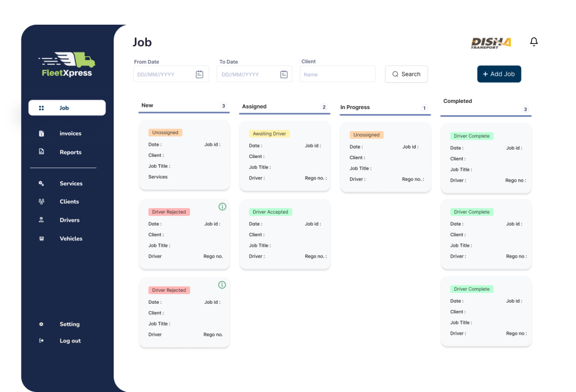Open the To Date calendar picker icon
Viewport: 576px width, 392px height.
284,74
